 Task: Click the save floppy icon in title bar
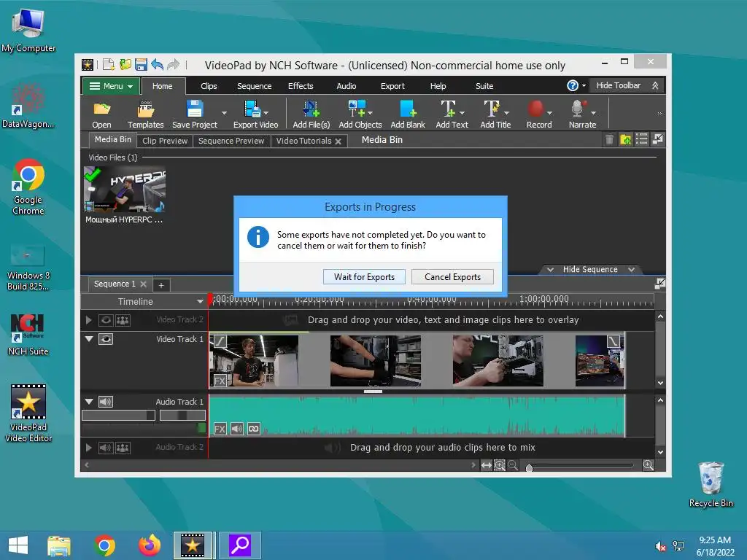point(141,64)
